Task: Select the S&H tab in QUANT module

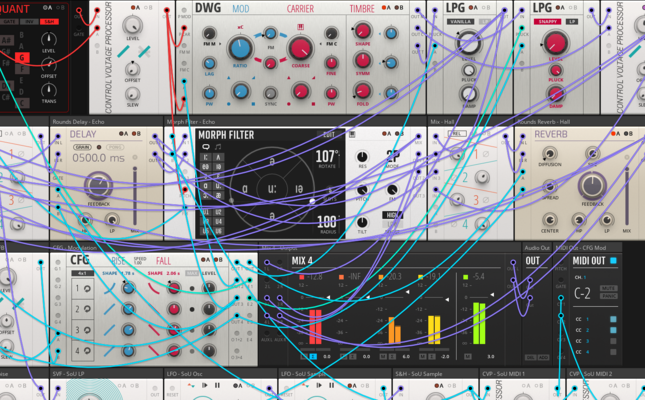Action: tap(49, 21)
